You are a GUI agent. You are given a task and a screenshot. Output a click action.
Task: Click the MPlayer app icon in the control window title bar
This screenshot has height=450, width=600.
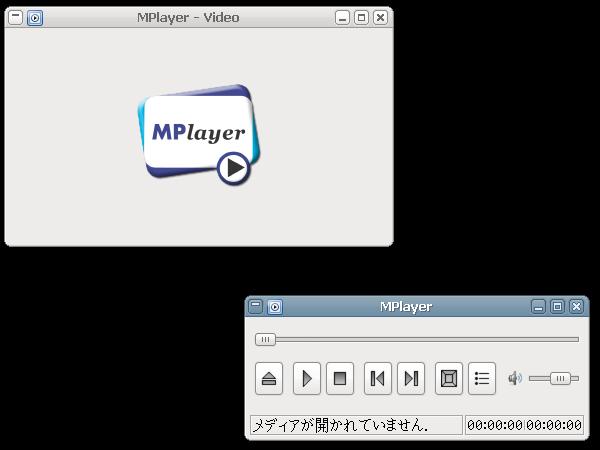tap(275, 307)
